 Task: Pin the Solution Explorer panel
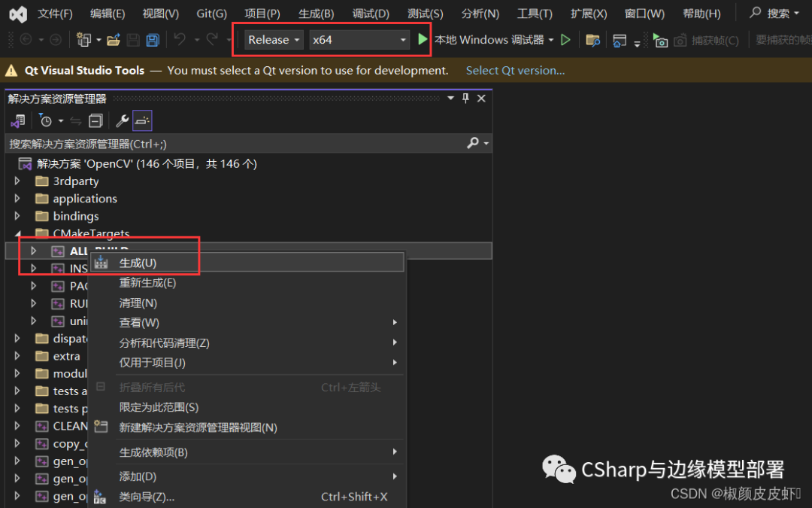coord(465,98)
